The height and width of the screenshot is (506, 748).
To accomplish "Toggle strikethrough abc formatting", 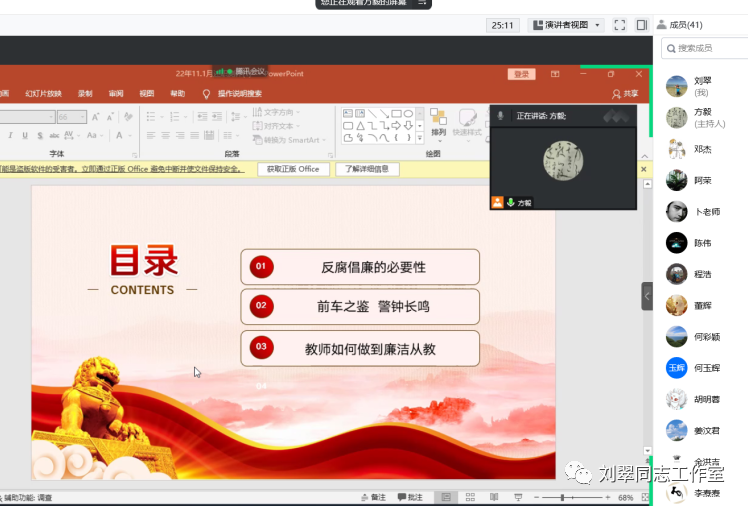I will (x=54, y=135).
